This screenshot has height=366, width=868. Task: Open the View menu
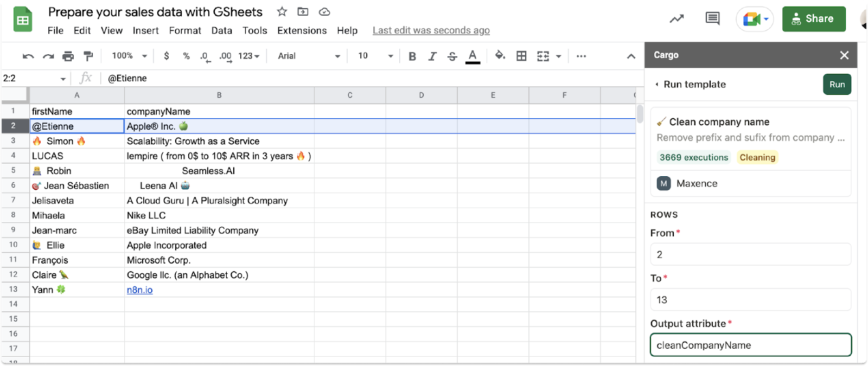point(112,30)
